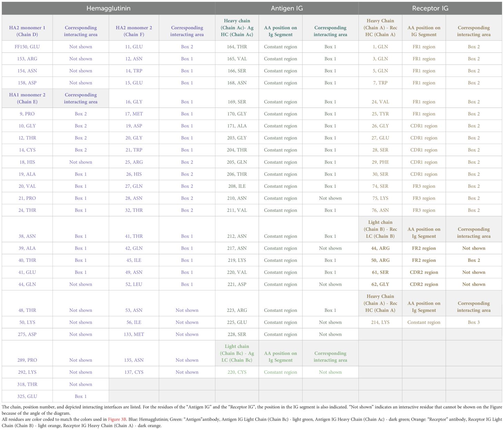Select the 40, THR cell
Screen dimensions: 504x430
(27, 260)
